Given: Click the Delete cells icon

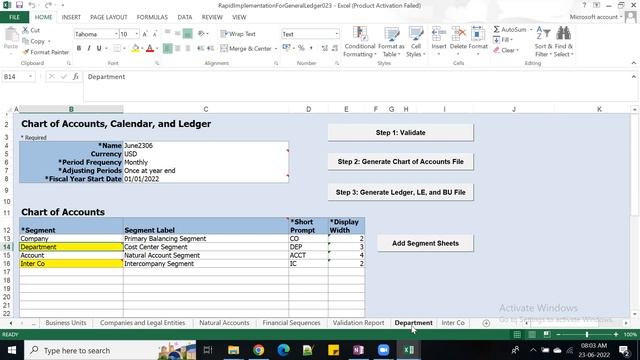Looking at the screenshot, I should [458, 34].
